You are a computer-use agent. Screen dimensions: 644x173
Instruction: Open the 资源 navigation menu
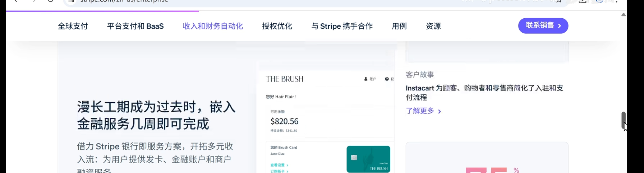(x=433, y=26)
